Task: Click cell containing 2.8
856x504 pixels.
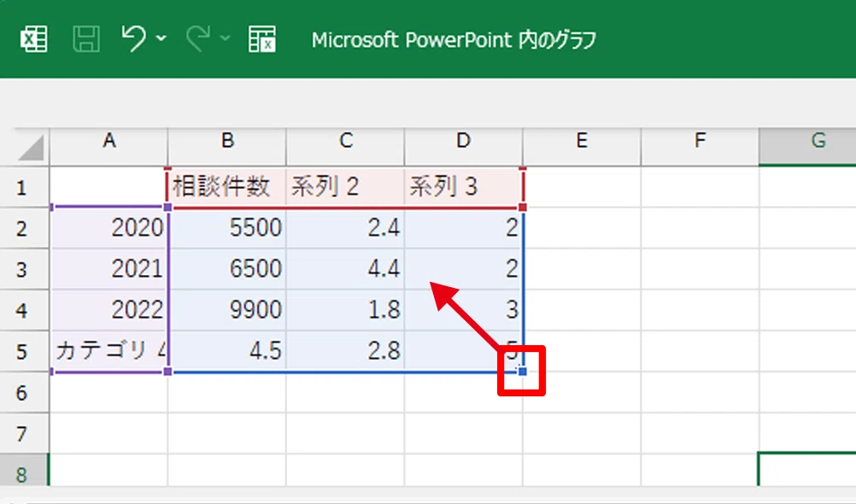Action: [345, 351]
